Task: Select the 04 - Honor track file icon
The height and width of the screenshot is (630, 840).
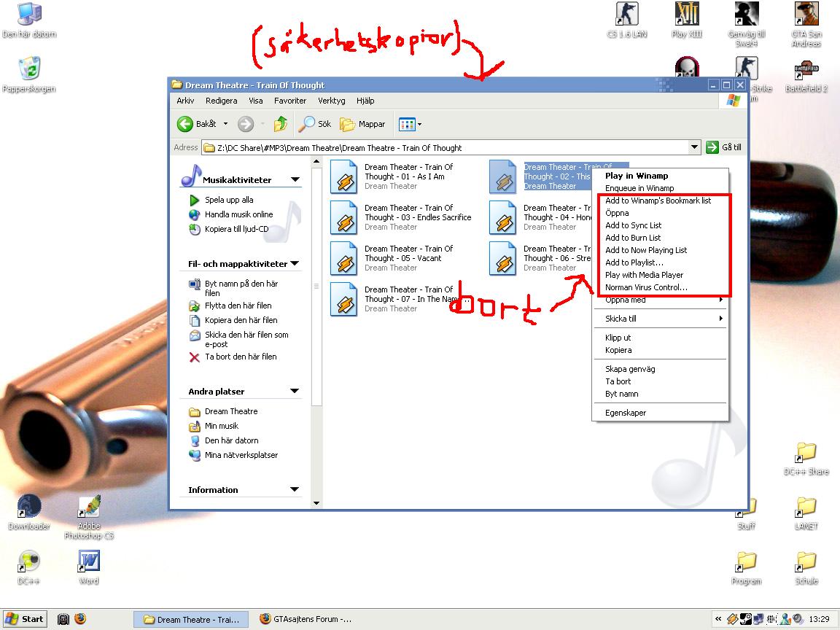Action: tap(503, 217)
